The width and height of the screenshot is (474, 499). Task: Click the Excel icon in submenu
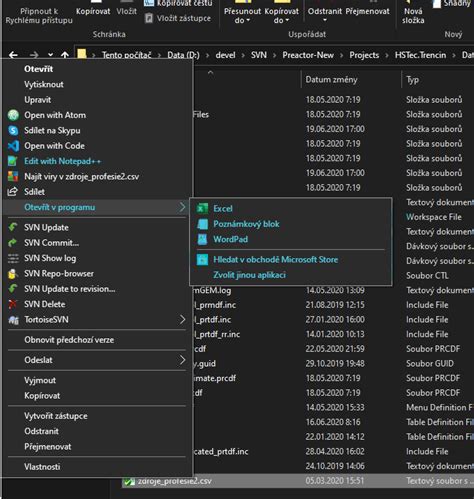coord(202,209)
